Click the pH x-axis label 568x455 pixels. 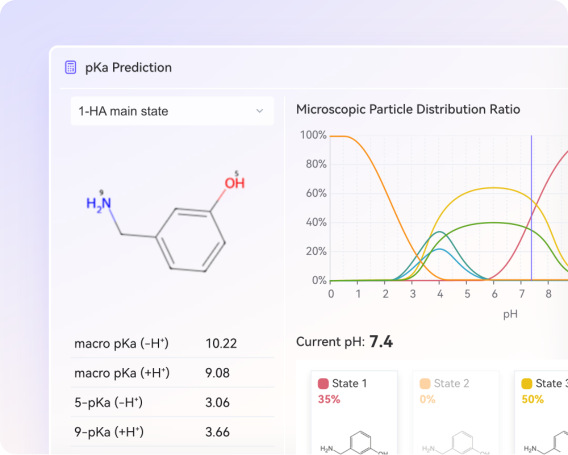click(510, 314)
